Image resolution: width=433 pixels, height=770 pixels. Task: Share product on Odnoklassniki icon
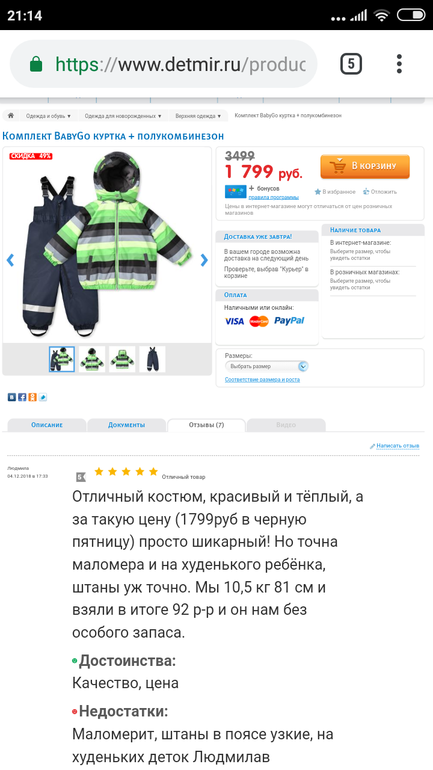pos(32,397)
